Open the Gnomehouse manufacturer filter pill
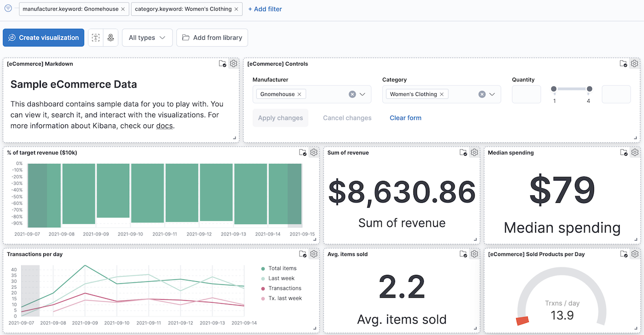 69,9
